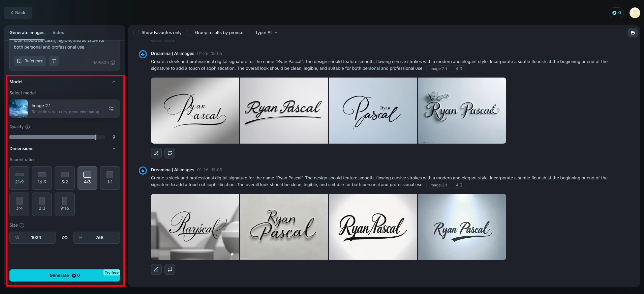Select the Generate images tab
The width and height of the screenshot is (644, 294).
[x=27, y=33]
